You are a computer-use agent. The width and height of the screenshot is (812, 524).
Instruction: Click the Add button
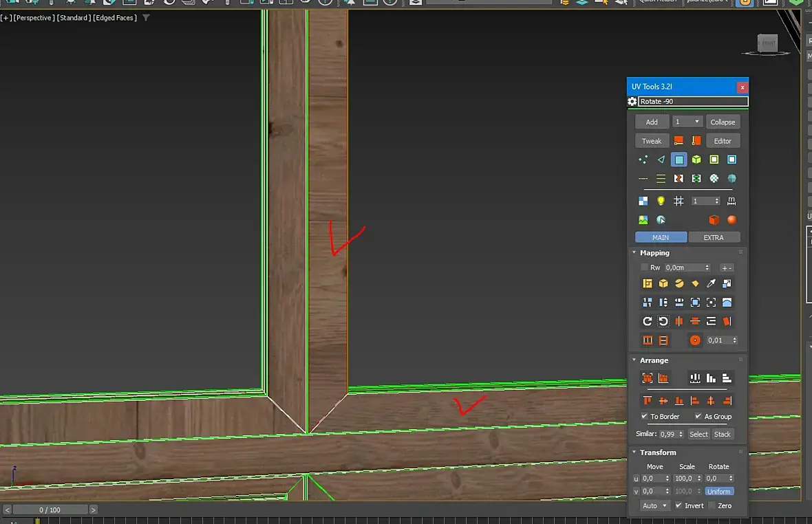point(652,122)
